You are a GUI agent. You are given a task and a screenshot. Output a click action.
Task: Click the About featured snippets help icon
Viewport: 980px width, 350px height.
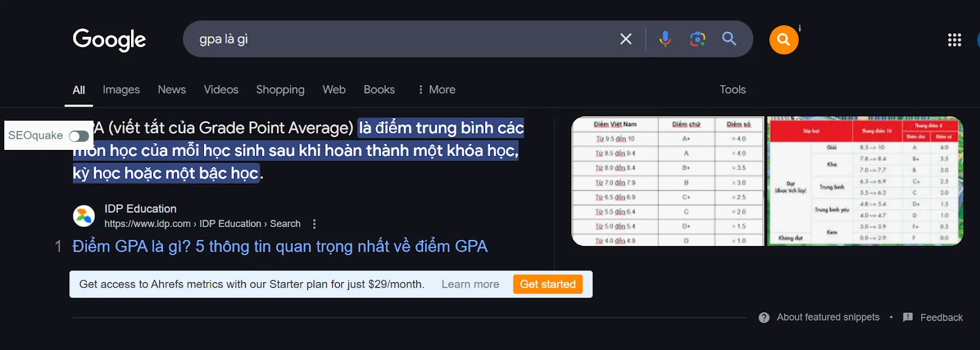coord(764,318)
